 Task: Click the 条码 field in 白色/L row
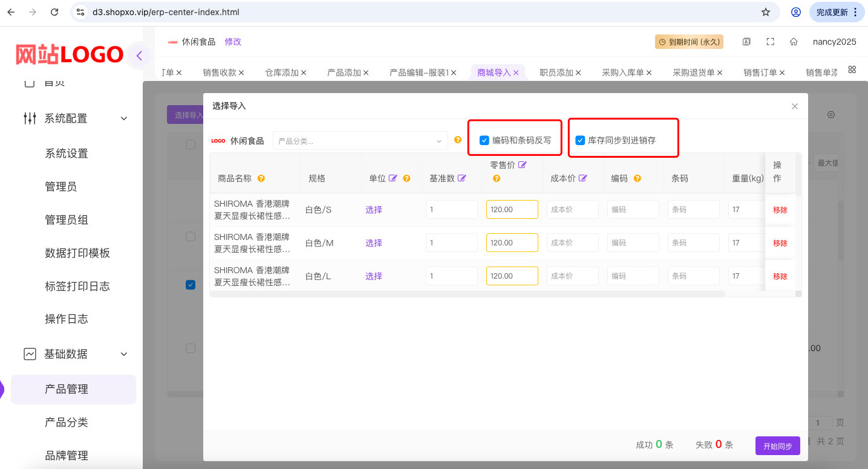694,276
